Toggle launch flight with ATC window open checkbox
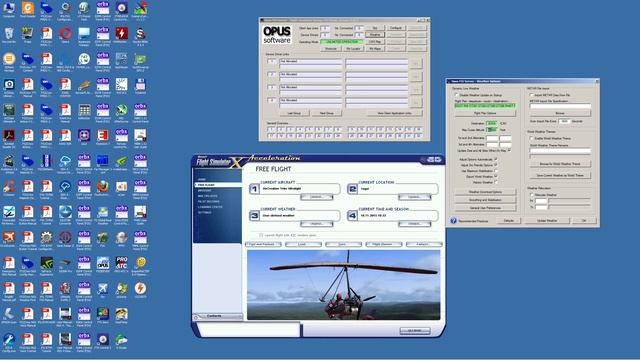 (x=261, y=235)
